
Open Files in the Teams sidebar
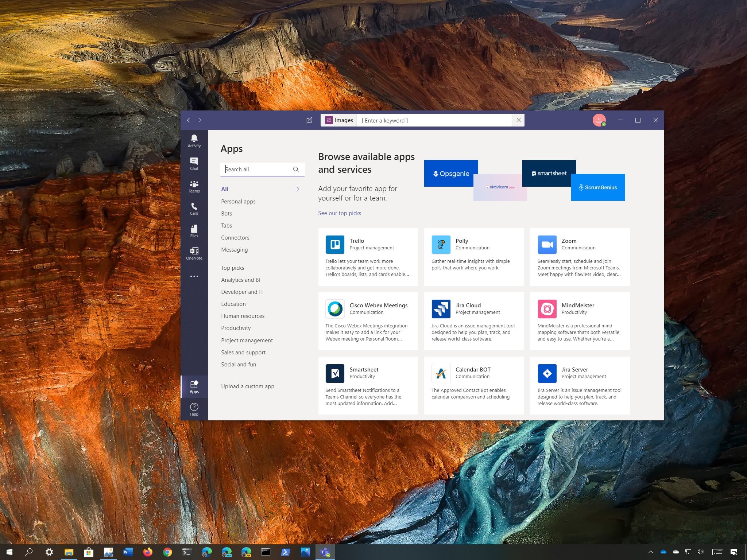coord(194,231)
